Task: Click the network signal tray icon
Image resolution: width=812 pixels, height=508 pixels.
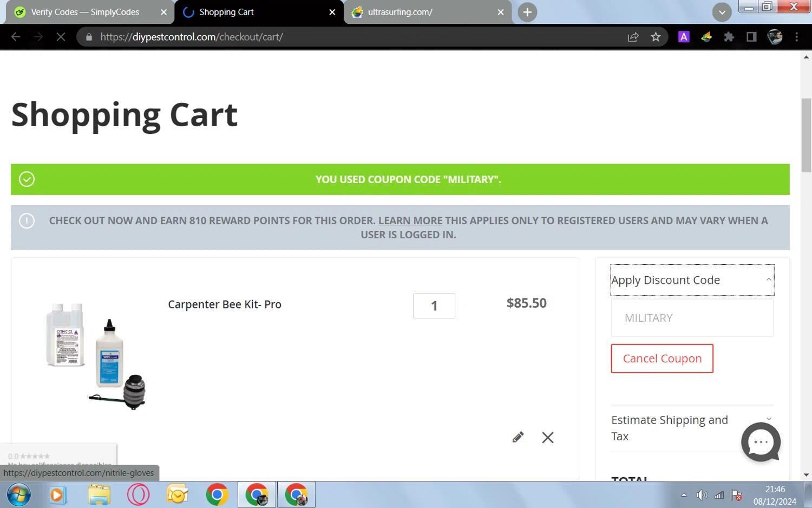Action: tap(719, 495)
